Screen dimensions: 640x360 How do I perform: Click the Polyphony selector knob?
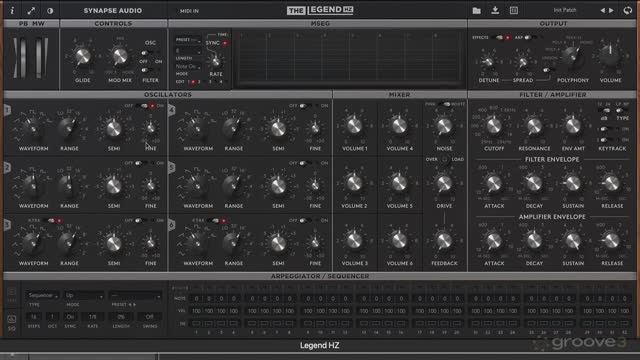tap(572, 55)
